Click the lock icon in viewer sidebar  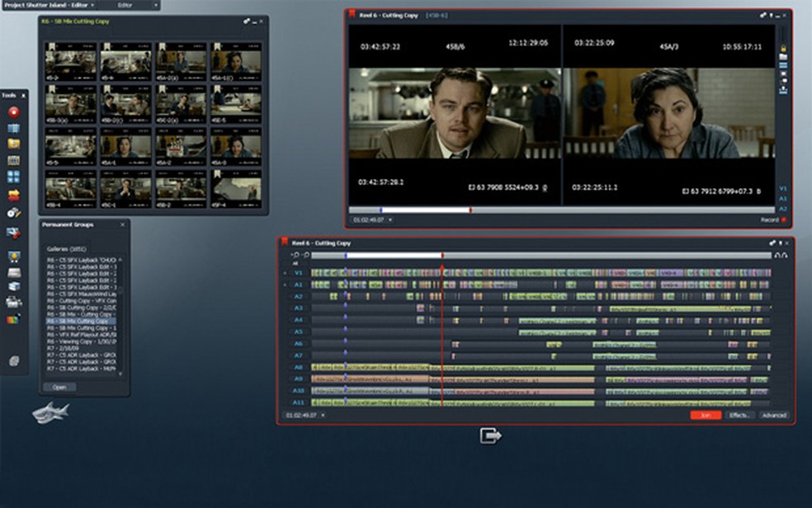pos(783,48)
